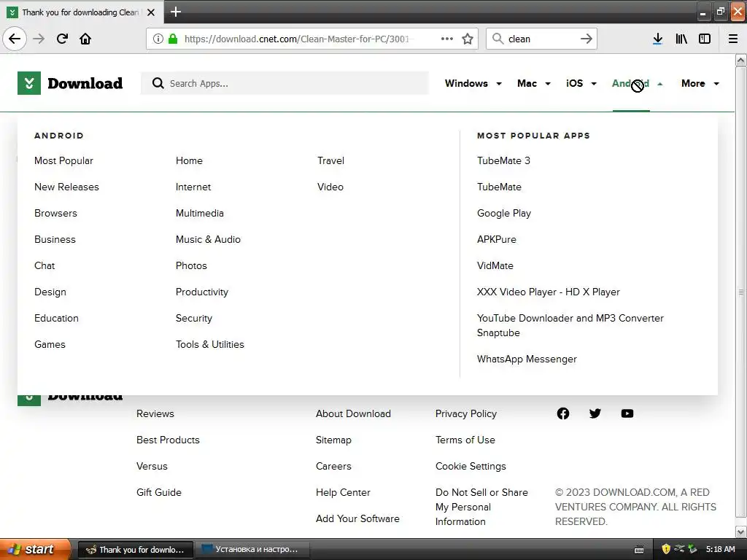Choose Games category
747x560 pixels.
tap(50, 344)
